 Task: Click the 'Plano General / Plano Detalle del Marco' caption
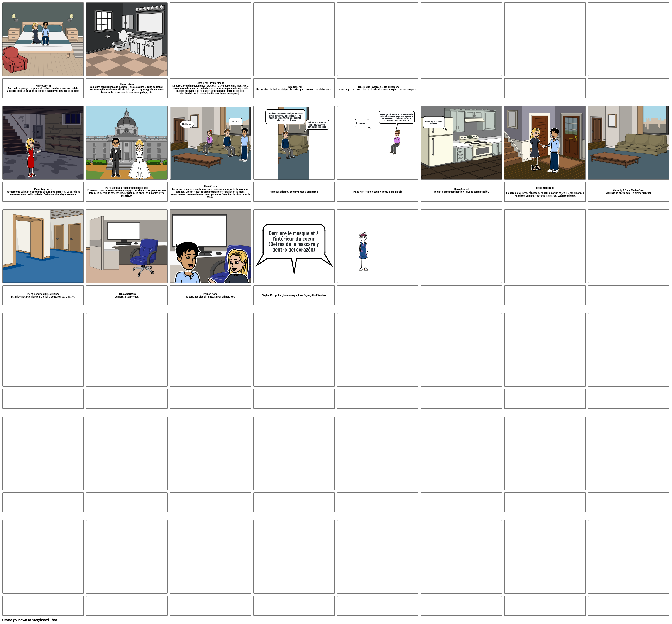[127, 192]
